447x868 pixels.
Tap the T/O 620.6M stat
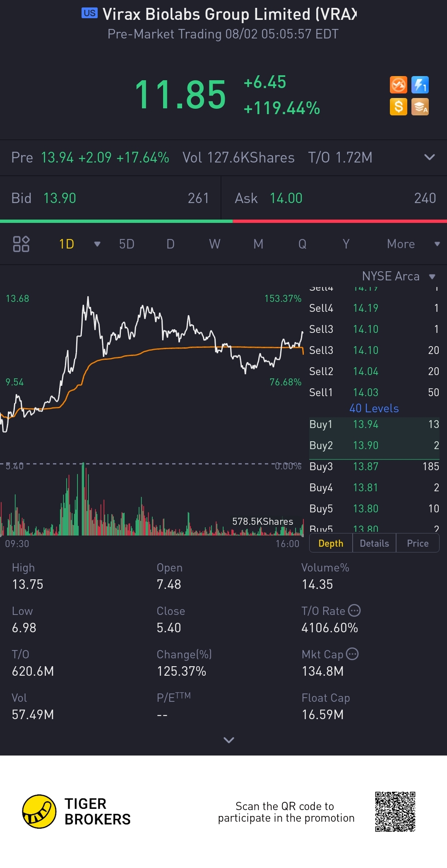(x=33, y=663)
